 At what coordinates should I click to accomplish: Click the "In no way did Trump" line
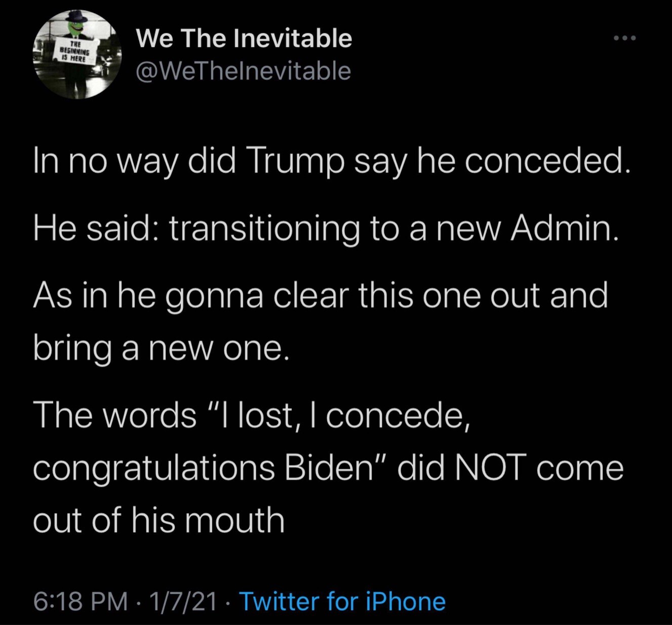click(332, 162)
